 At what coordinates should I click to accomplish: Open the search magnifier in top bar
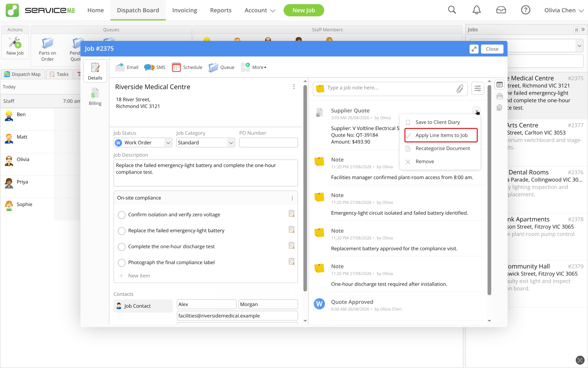click(452, 10)
